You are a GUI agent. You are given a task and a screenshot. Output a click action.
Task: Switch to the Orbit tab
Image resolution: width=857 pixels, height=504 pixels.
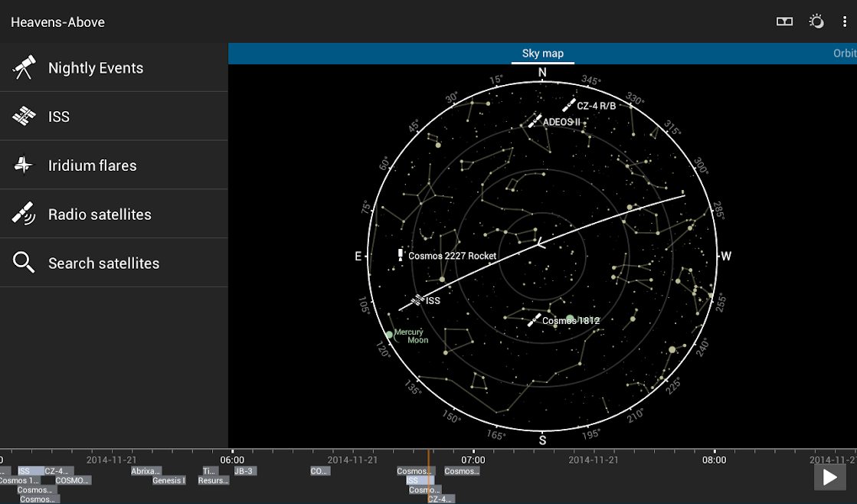pyautogui.click(x=844, y=54)
